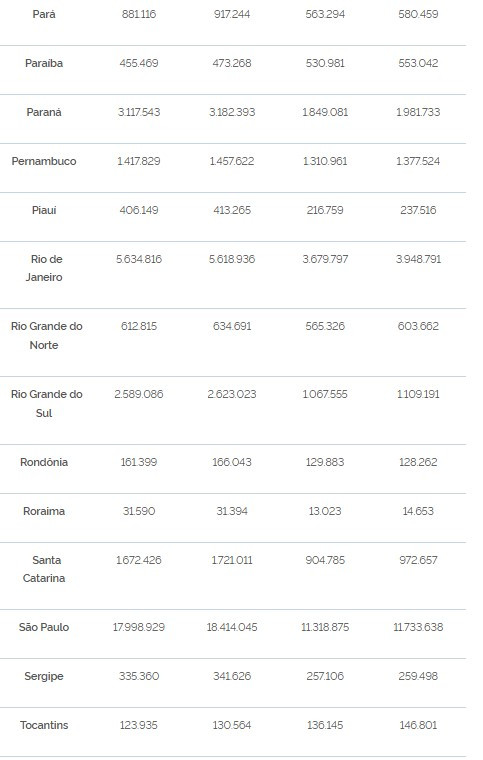Image resolution: width=483 pixels, height=760 pixels.
Task: Click the São Paulo value 17.998.929
Action: 139,627
